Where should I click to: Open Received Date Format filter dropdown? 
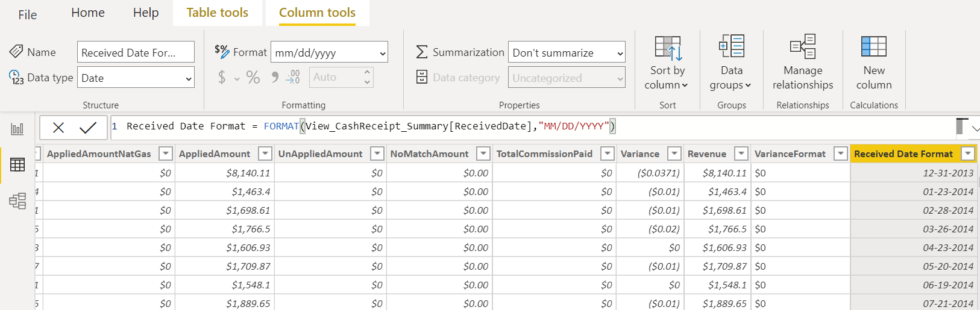[968, 153]
